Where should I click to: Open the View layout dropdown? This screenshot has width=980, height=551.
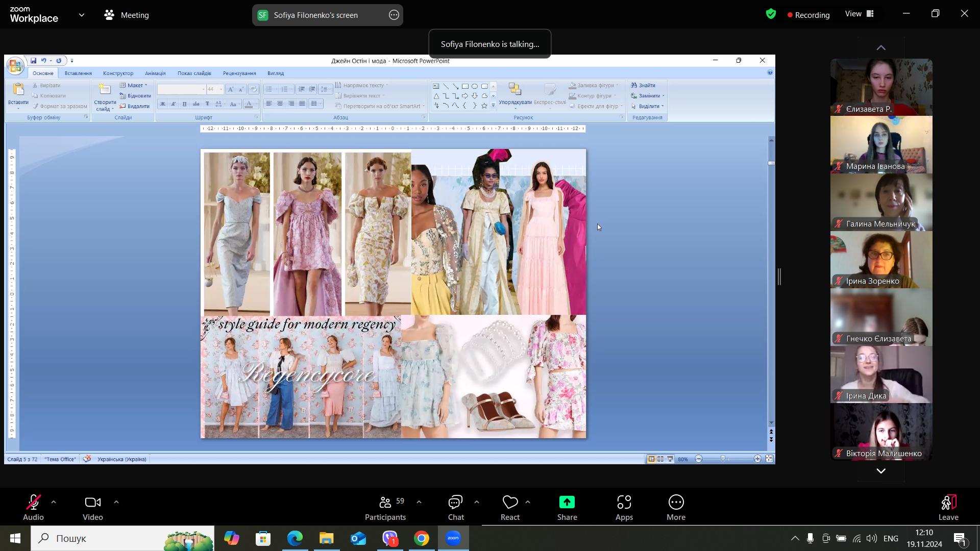(x=860, y=14)
